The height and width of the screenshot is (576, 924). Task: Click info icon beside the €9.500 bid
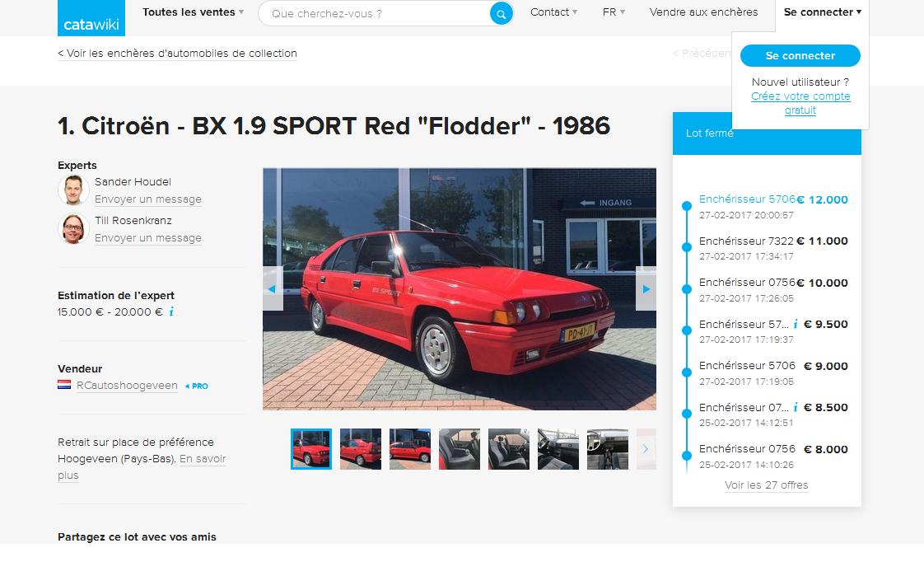(796, 325)
